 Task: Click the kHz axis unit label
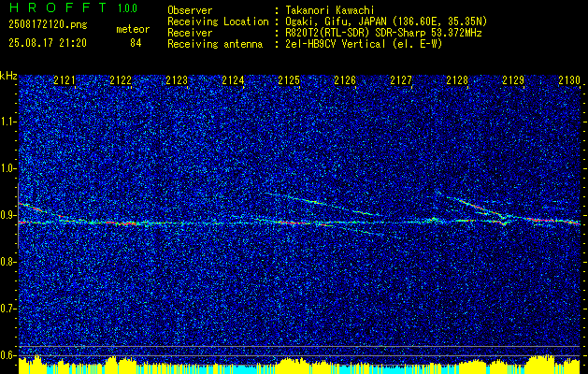8,76
